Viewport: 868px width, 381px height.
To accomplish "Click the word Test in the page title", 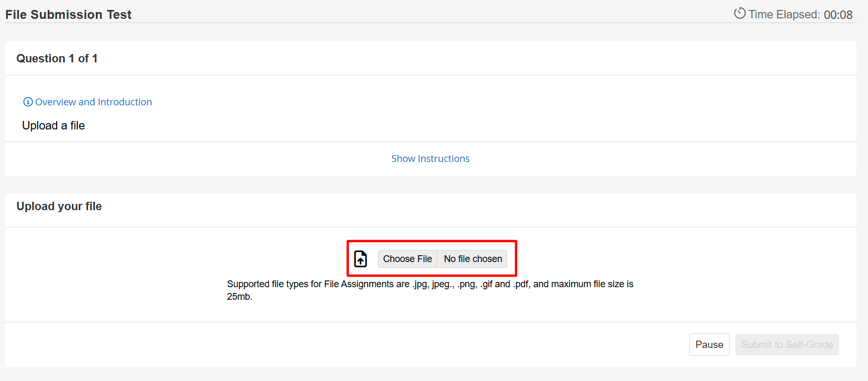I will tap(119, 15).
